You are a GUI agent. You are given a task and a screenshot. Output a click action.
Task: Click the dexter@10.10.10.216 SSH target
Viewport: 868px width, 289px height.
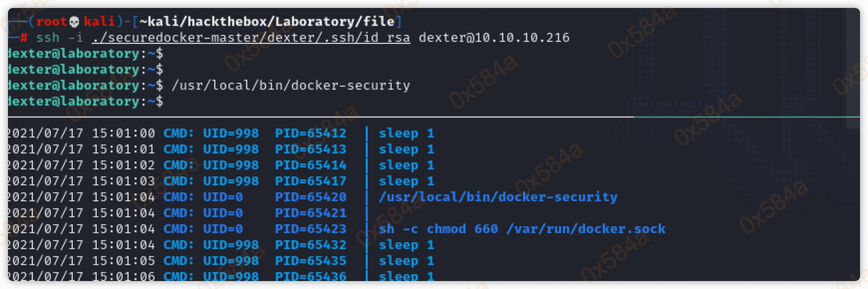[x=494, y=38]
